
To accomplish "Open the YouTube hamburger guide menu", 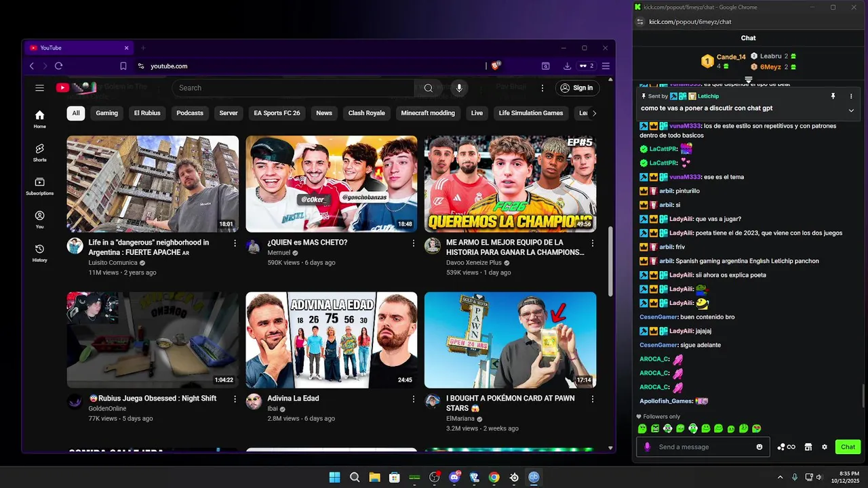I will pos(40,87).
